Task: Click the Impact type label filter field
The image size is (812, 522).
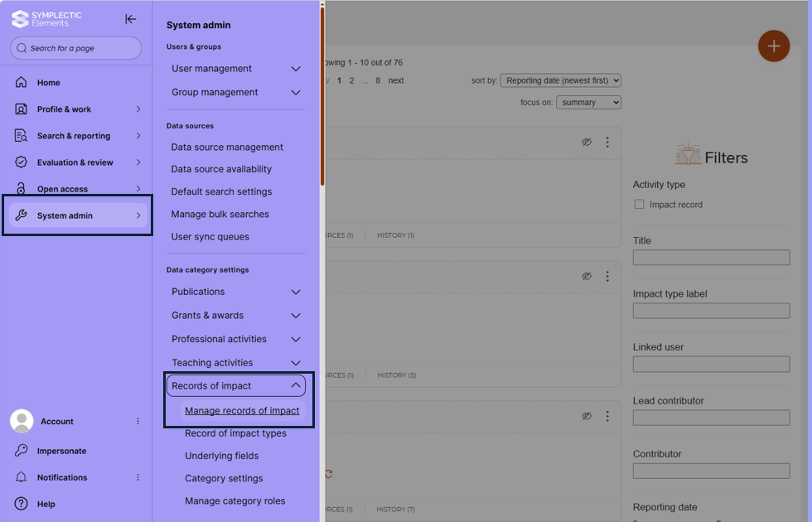Action: pos(711,311)
